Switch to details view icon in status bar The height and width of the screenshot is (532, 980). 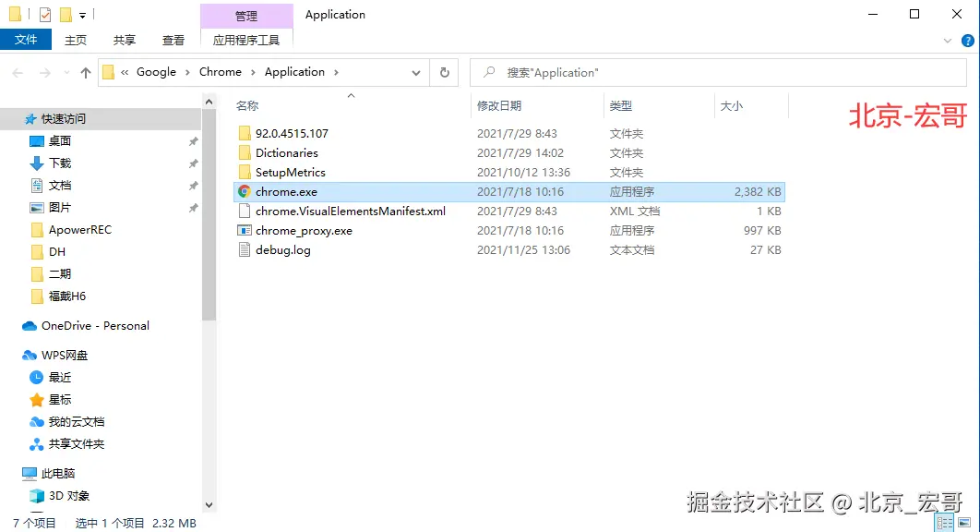[x=944, y=523]
